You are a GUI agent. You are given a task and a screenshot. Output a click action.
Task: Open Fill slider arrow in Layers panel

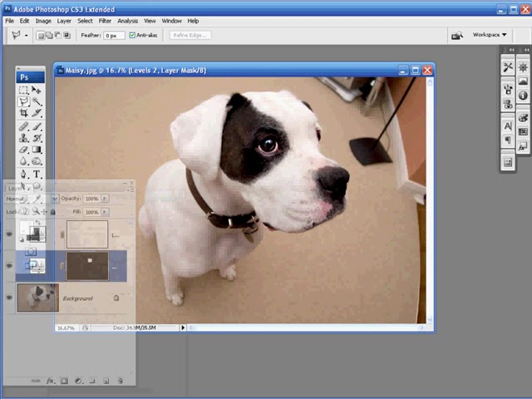pyautogui.click(x=105, y=212)
